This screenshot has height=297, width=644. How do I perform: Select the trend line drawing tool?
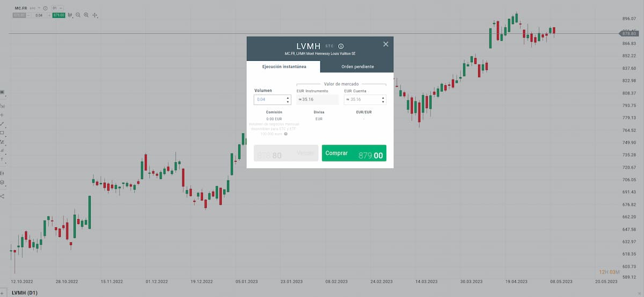click(x=2, y=124)
